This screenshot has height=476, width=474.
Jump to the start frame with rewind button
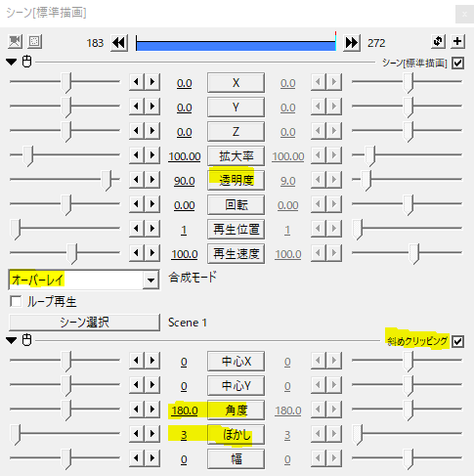pos(119,43)
